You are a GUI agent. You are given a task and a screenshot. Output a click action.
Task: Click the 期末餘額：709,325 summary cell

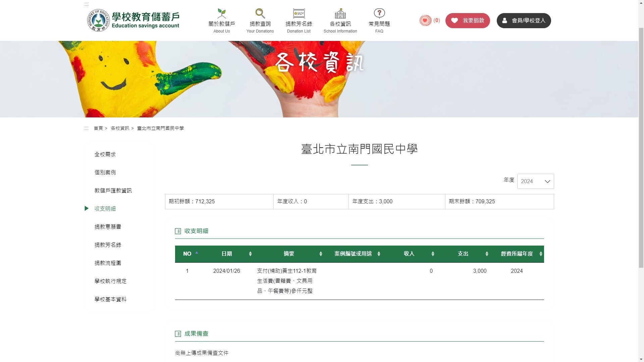point(499,202)
